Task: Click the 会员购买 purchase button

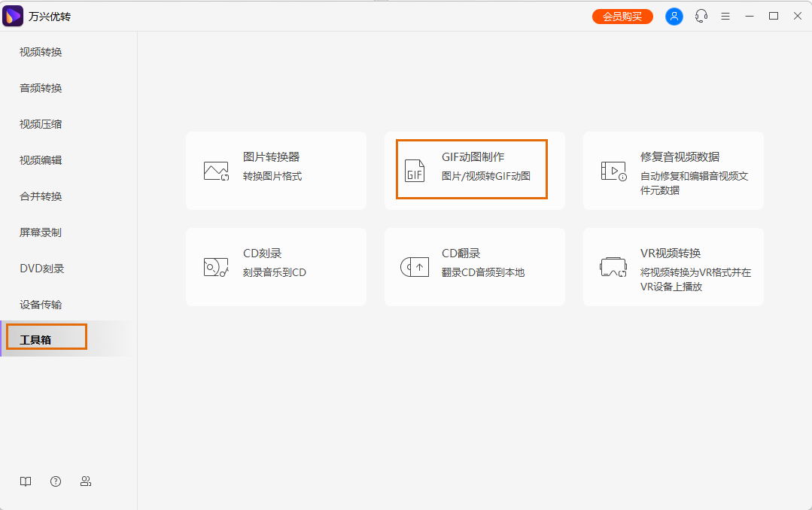Action: click(x=622, y=15)
